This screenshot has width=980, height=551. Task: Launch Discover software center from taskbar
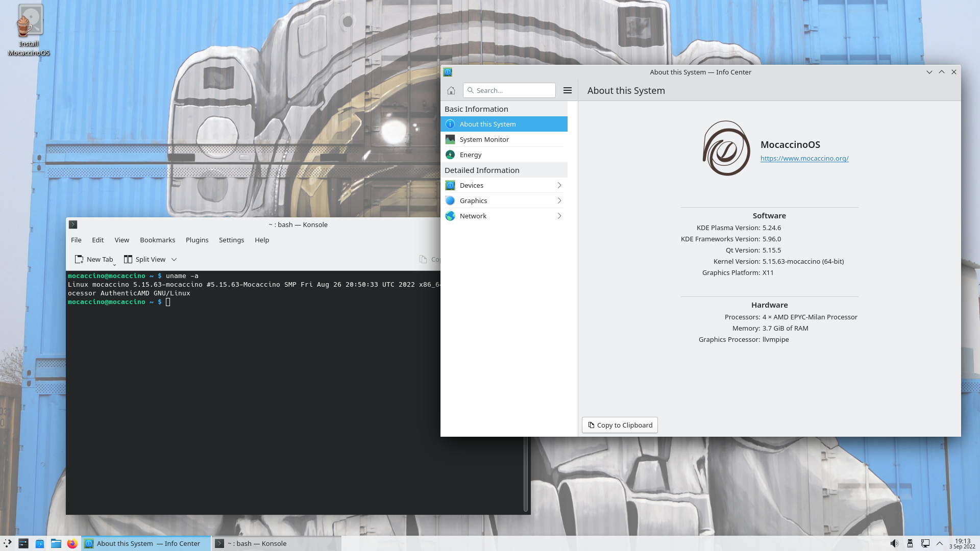pos(40,543)
